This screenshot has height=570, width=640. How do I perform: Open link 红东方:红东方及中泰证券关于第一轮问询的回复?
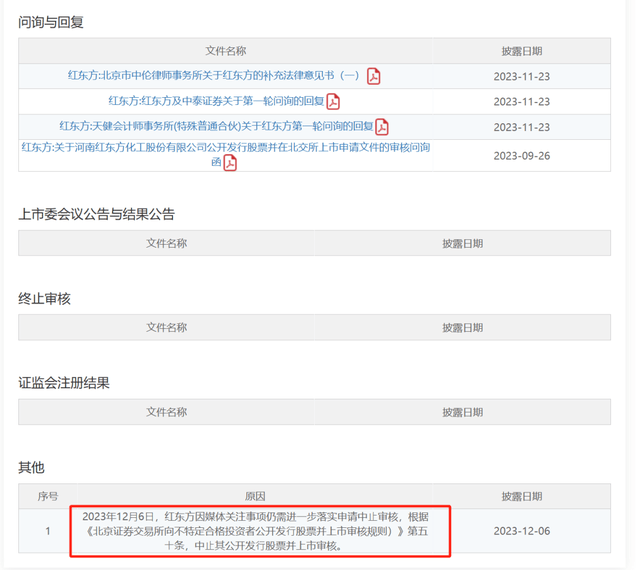pos(216,101)
